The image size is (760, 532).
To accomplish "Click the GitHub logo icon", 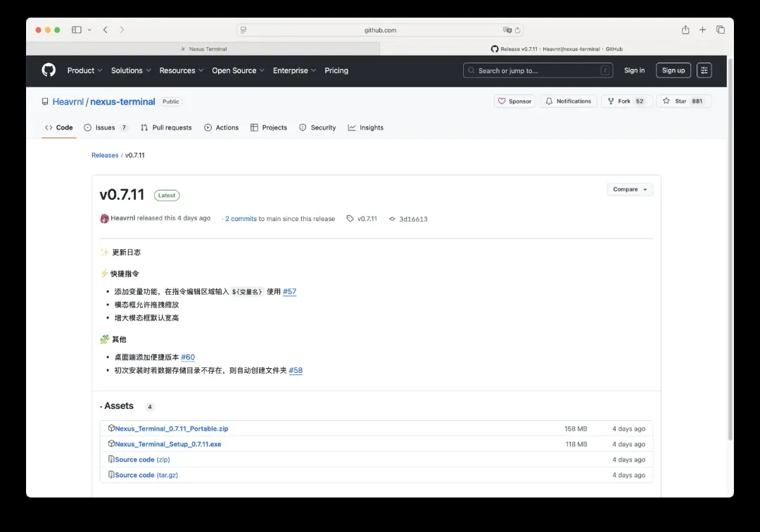I will [49, 70].
